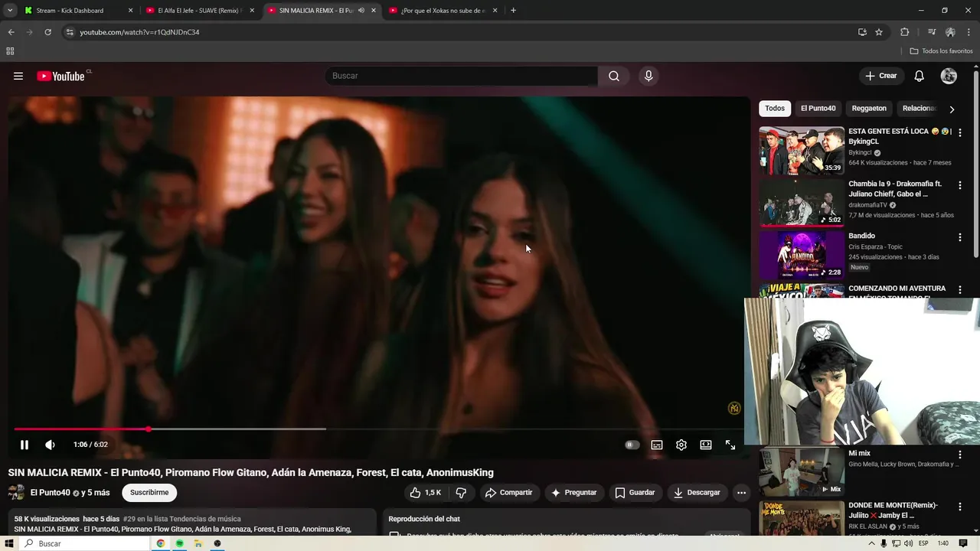This screenshot has height=551, width=980.
Task: Click the #29 Tendencias de música link
Action: (181, 519)
